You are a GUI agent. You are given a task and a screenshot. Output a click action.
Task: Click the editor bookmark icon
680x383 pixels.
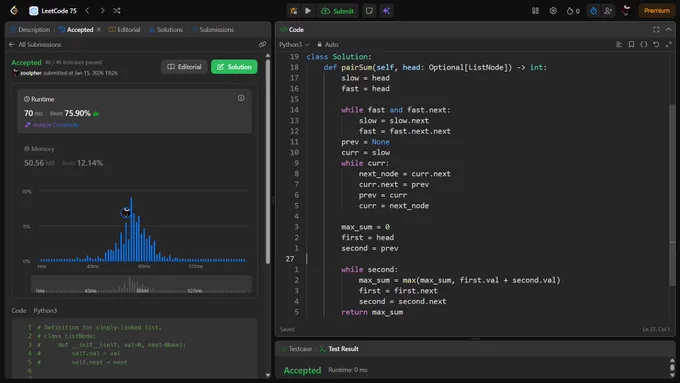[x=631, y=44]
